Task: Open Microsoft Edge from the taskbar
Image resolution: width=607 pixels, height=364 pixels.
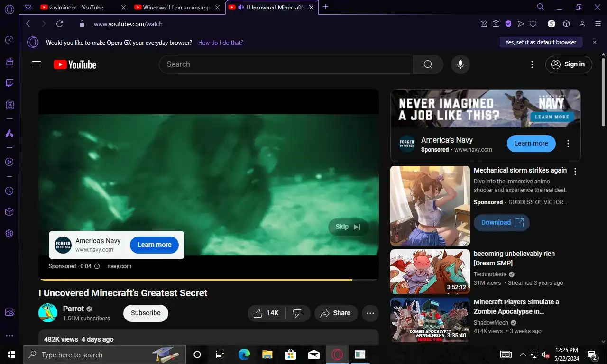Action: coord(244,355)
